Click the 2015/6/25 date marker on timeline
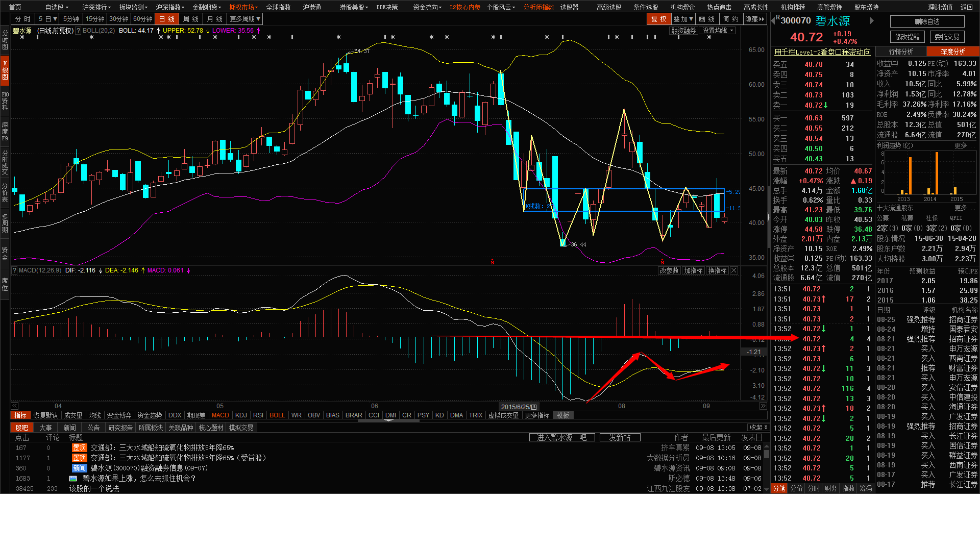 519,407
